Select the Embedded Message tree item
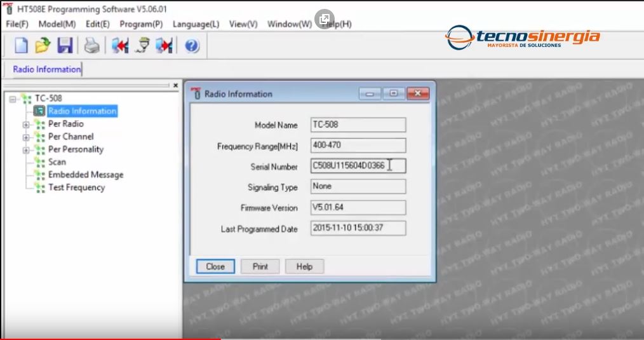Screen dimensions: 644x340 (x=86, y=175)
